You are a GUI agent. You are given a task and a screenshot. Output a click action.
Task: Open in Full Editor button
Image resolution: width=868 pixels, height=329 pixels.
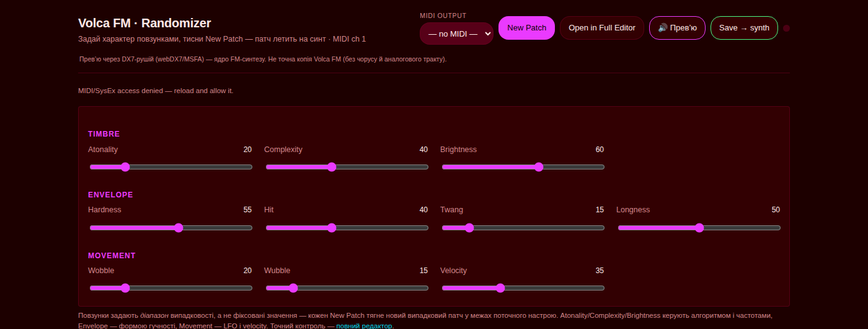[602, 28]
